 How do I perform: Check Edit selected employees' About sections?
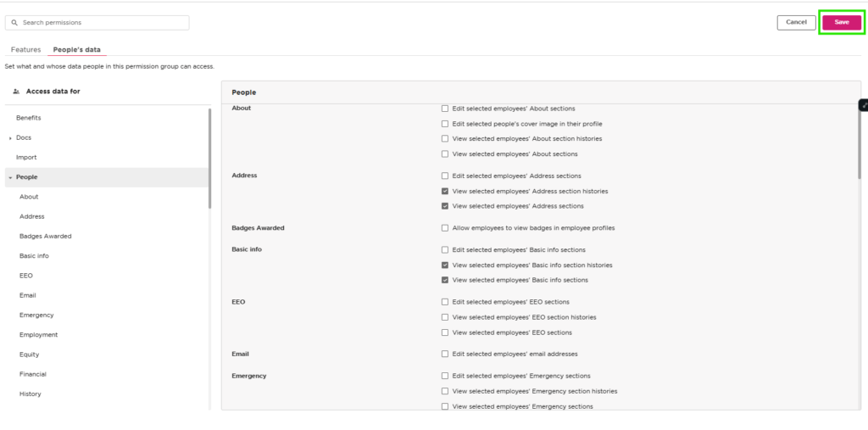(445, 109)
